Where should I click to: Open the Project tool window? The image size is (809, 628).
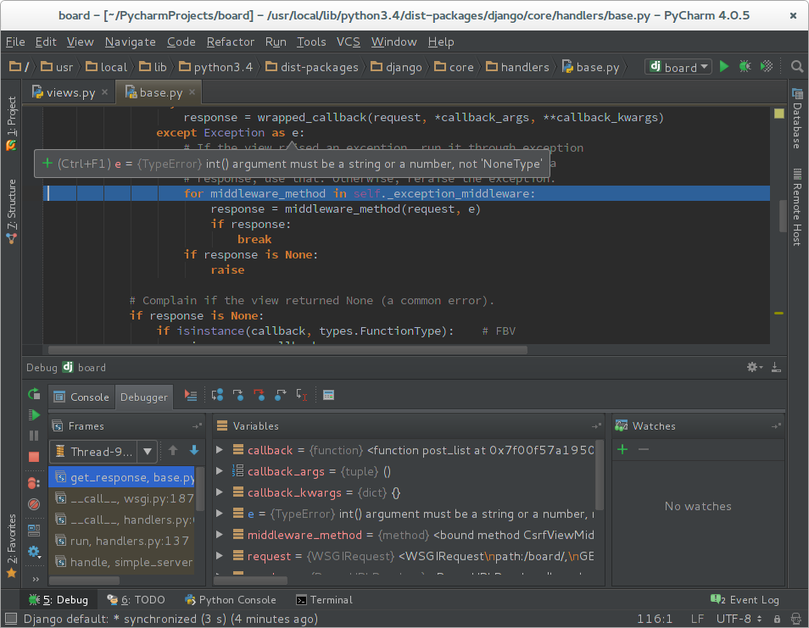point(11,124)
